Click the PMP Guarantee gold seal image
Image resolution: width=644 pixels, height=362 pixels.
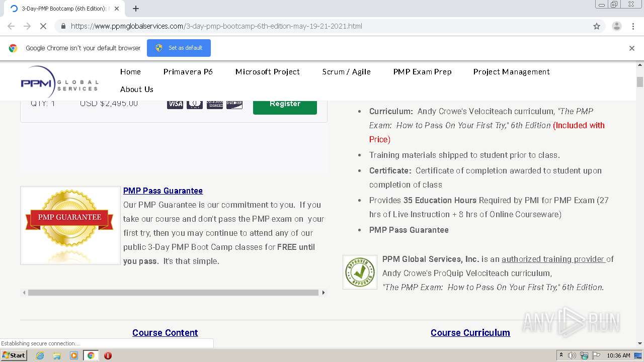tap(70, 226)
